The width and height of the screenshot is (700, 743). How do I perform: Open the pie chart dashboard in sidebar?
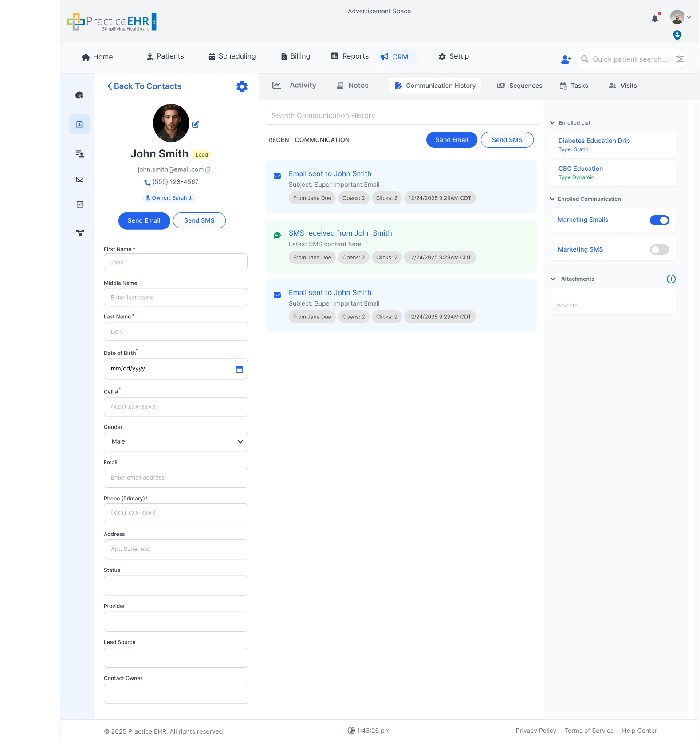click(x=79, y=95)
